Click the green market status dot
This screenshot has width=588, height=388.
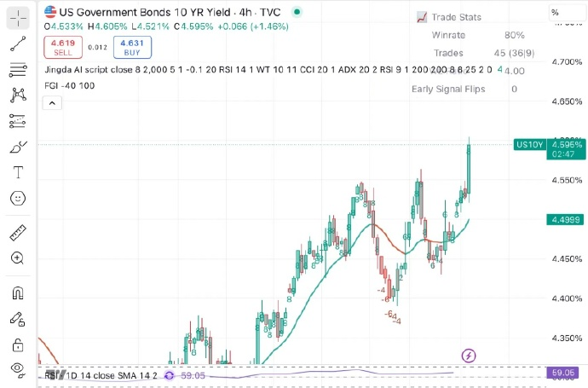tap(297, 12)
